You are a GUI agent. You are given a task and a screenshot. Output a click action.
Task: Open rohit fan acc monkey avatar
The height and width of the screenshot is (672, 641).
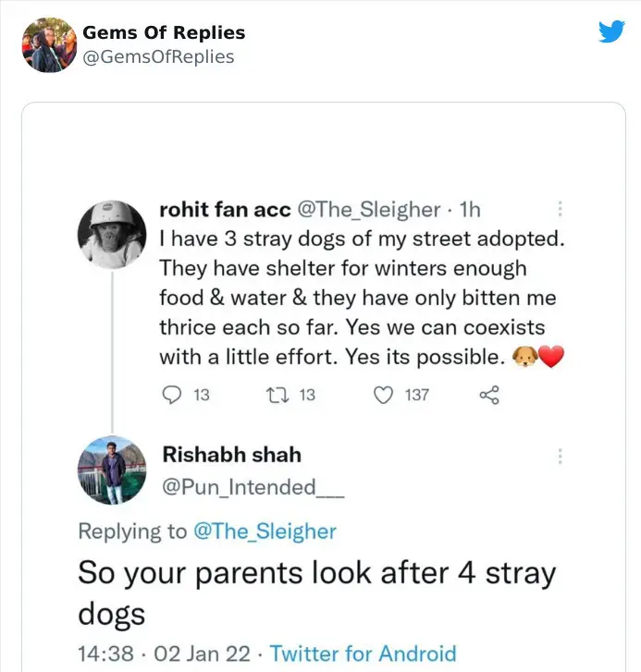[x=112, y=235]
